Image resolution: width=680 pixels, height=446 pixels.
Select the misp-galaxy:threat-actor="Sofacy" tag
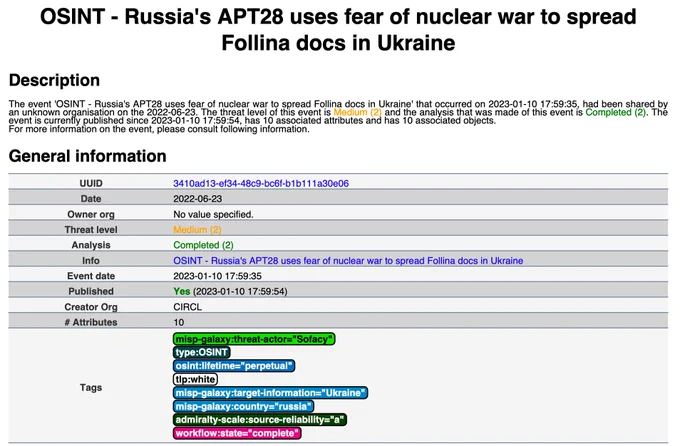coord(254,339)
